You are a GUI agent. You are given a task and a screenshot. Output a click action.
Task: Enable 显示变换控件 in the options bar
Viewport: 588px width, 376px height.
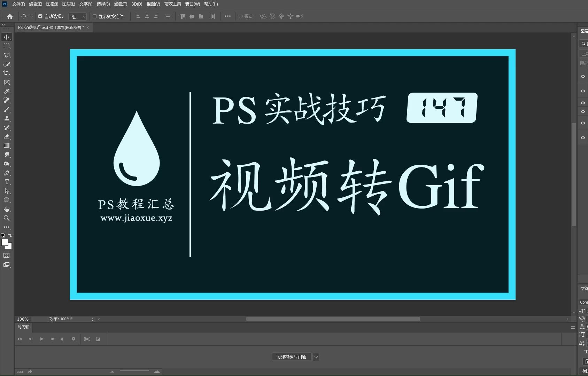point(94,16)
